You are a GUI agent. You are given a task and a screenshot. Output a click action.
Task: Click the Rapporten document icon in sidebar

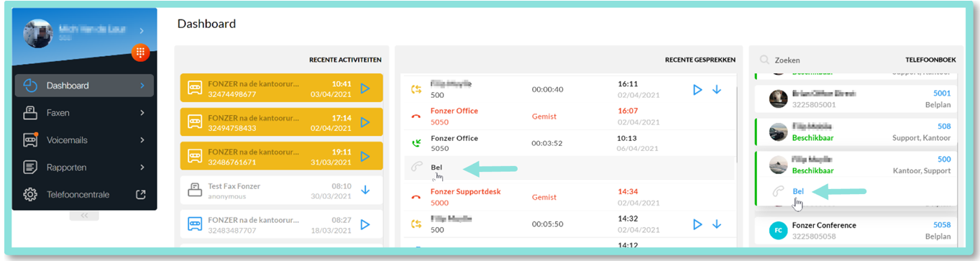pyautogui.click(x=30, y=168)
